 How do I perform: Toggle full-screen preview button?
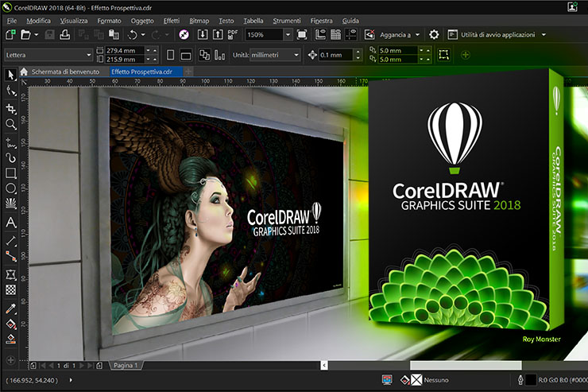pos(302,35)
